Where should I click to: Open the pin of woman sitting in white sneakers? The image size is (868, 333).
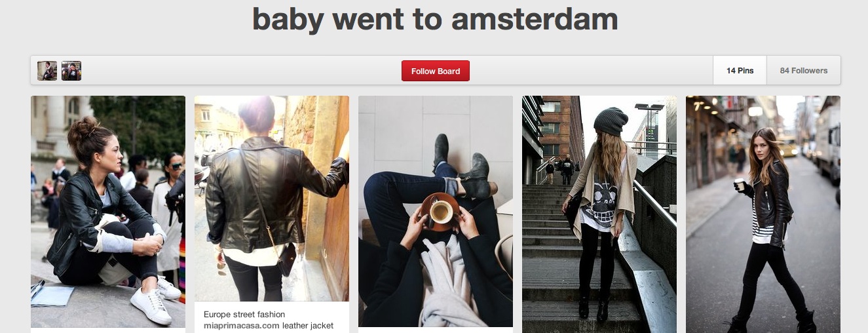(x=108, y=212)
